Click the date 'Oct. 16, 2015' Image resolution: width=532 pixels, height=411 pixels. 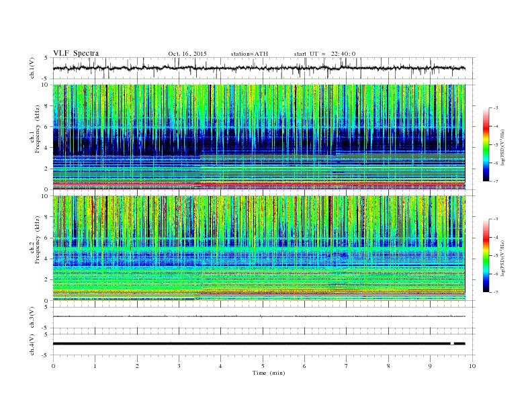[187, 54]
